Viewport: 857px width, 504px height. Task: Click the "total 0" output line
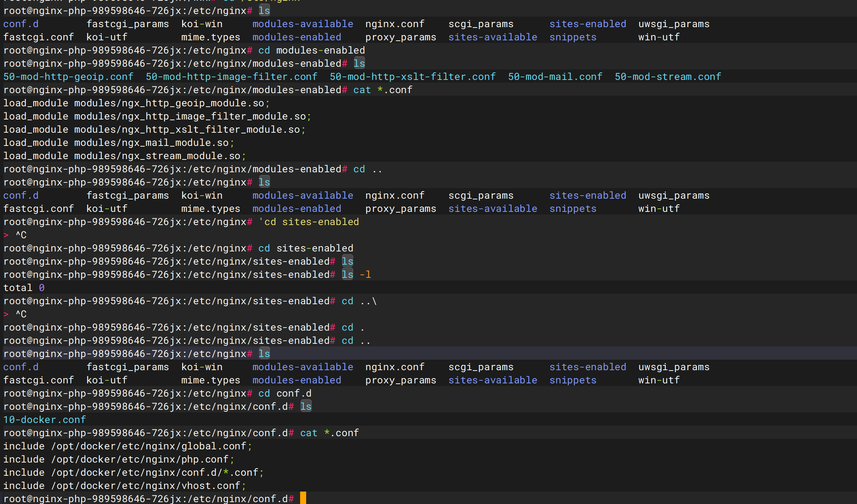coord(24,288)
